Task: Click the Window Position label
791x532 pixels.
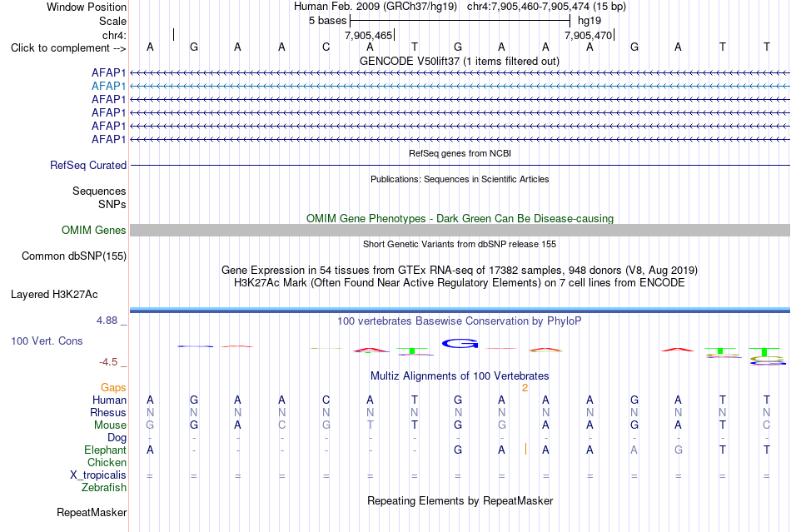Action: 87,7
